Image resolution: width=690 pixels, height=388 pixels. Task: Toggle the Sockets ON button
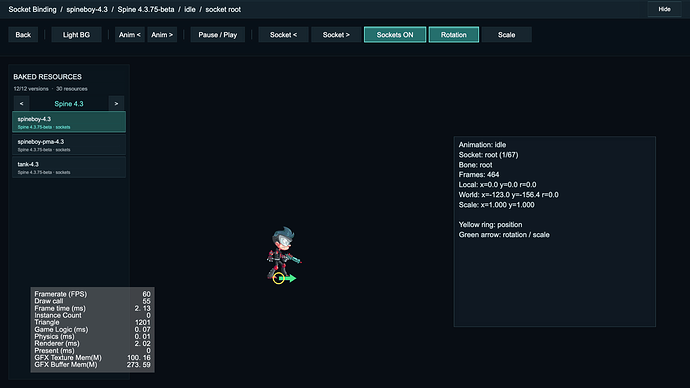coord(395,35)
